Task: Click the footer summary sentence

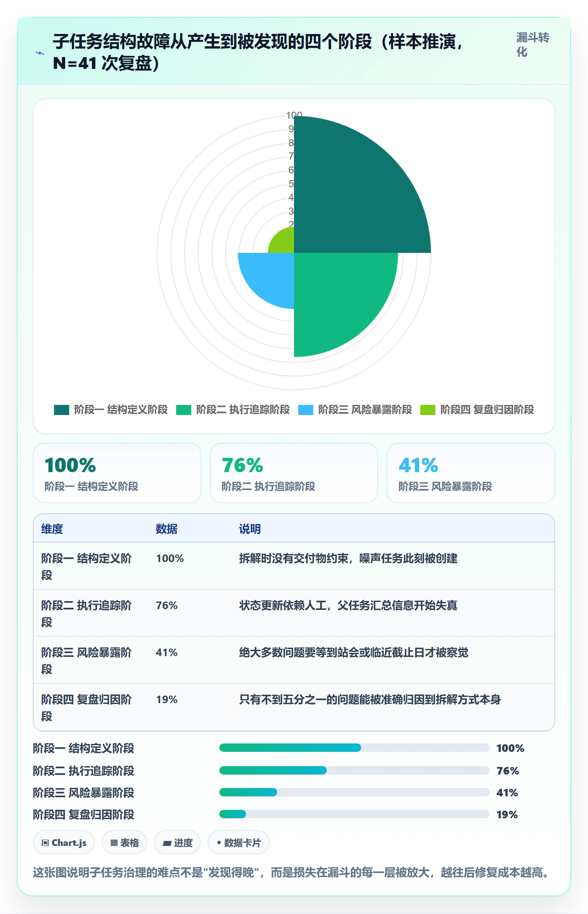Action: click(291, 872)
